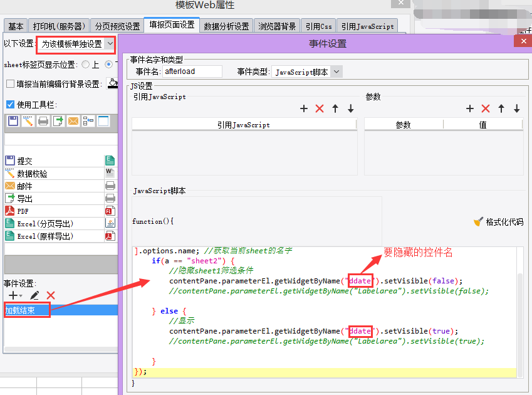Image resolution: width=532 pixels, height=395 pixels.
Task: Select the 上 radio for sheet tab position
Action: [x=86, y=64]
